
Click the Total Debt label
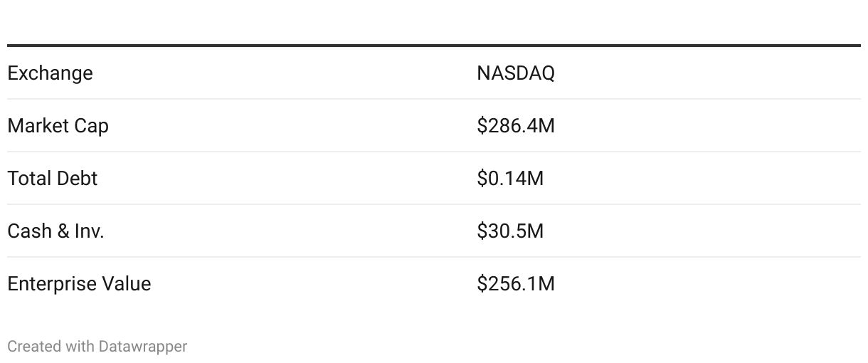pyautogui.click(x=52, y=179)
